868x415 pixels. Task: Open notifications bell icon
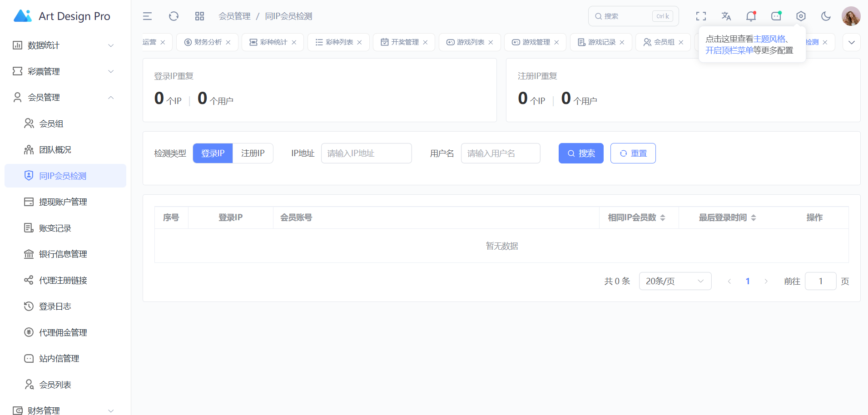751,16
